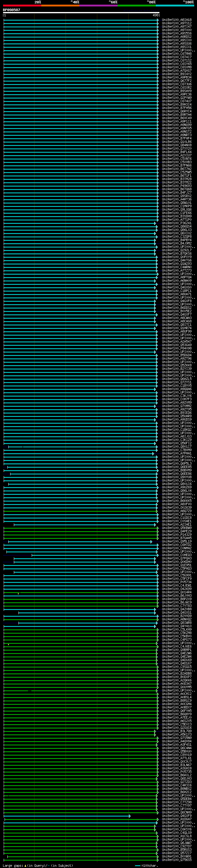Select hit label UniRef100_C6TMH8
Viewport: 197px width, 868px height.
177,54
